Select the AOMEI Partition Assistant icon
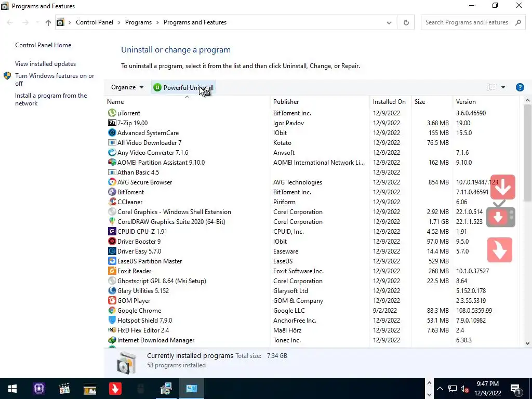This screenshot has height=399, width=532. [112, 162]
